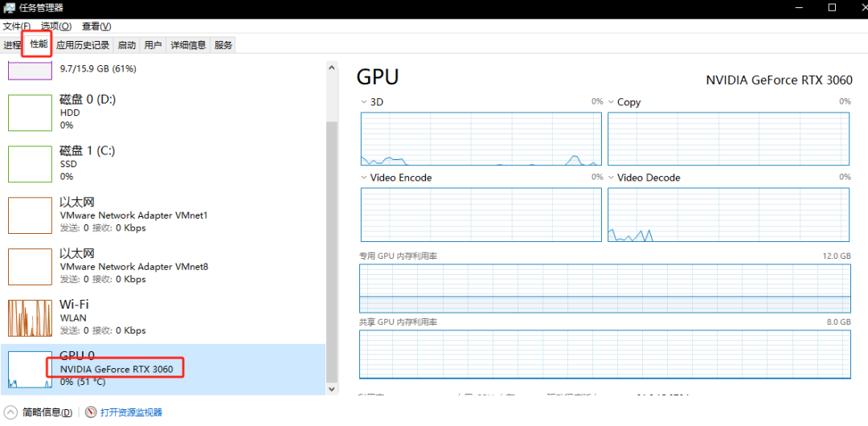Image resolution: width=868 pixels, height=426 pixels.
Task: Click the sidebar scroll up arrow
Action: click(x=332, y=67)
